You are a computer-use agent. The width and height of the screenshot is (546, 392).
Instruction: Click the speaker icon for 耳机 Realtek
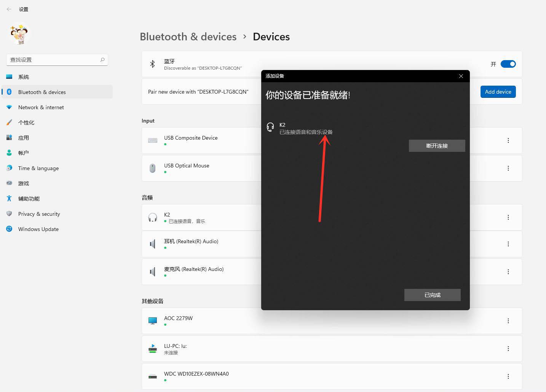click(x=153, y=244)
